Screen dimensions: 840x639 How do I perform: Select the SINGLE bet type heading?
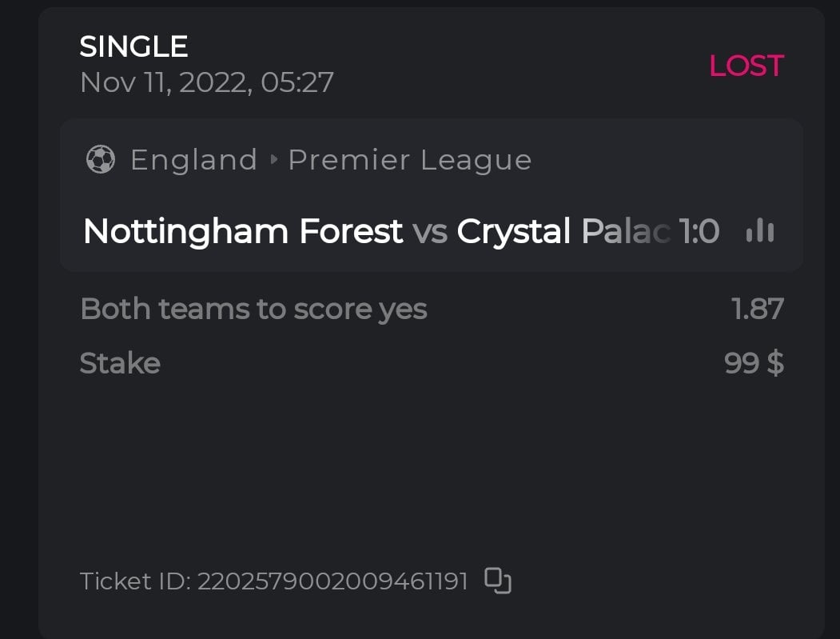(x=133, y=46)
